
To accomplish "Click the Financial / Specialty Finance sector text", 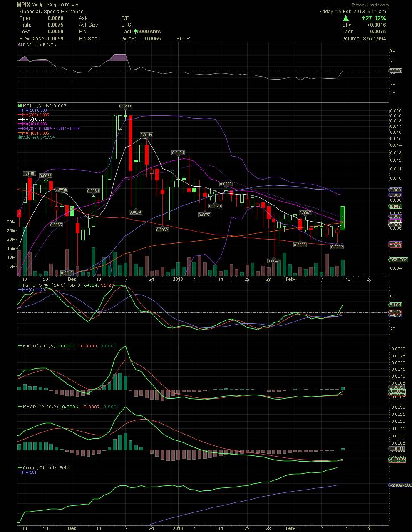I will 51,12.
